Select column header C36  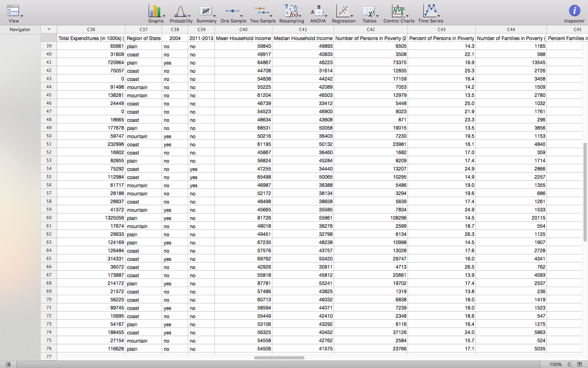(91, 29)
